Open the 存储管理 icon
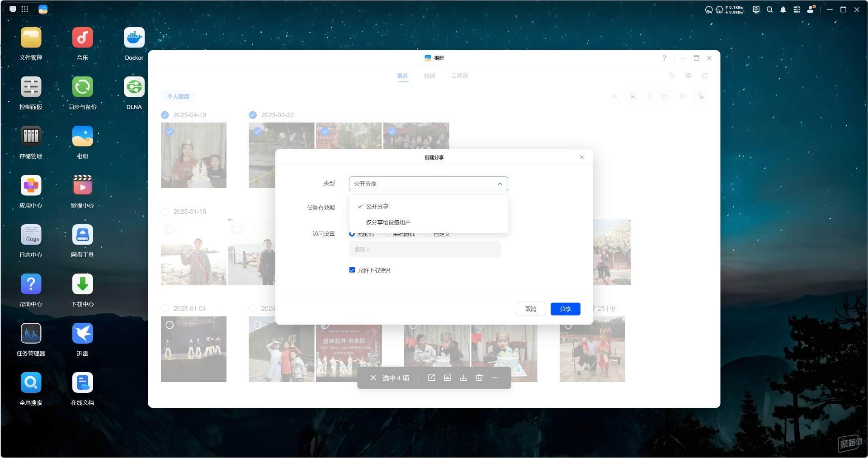The image size is (868, 458). pos(31,136)
